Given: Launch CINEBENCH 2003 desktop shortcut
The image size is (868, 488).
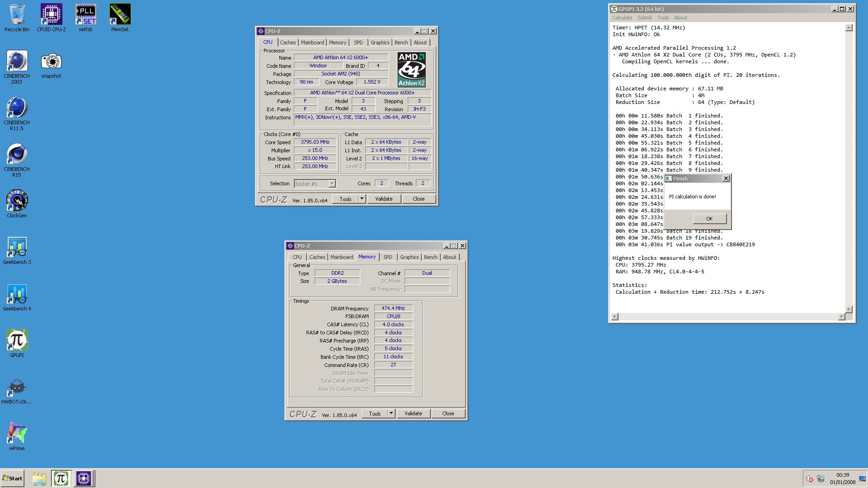Looking at the screenshot, I should [17, 67].
